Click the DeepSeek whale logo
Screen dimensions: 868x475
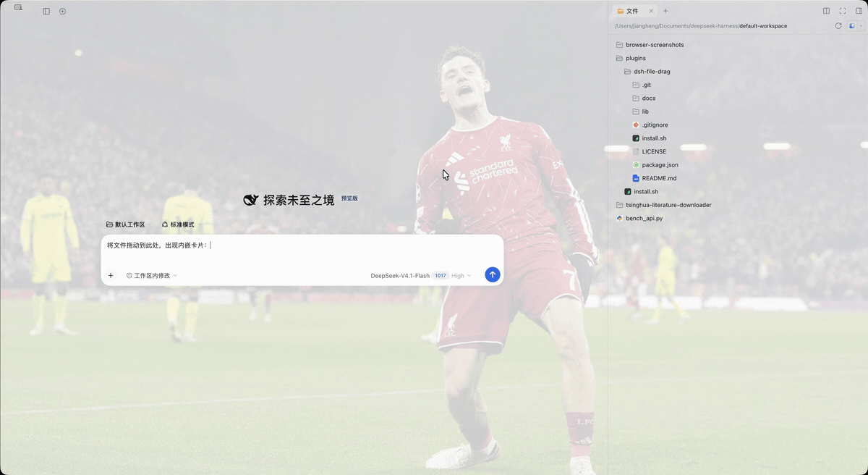[x=251, y=200]
